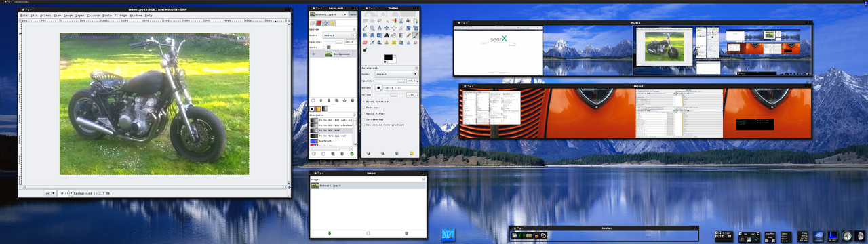Select the Flip tool in Toolbox

click(379, 35)
